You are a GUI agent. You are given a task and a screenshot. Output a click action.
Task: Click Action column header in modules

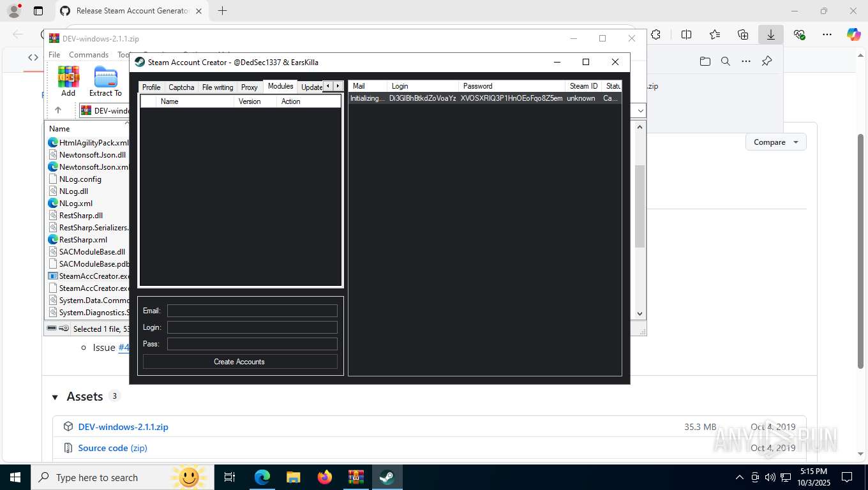point(309,101)
